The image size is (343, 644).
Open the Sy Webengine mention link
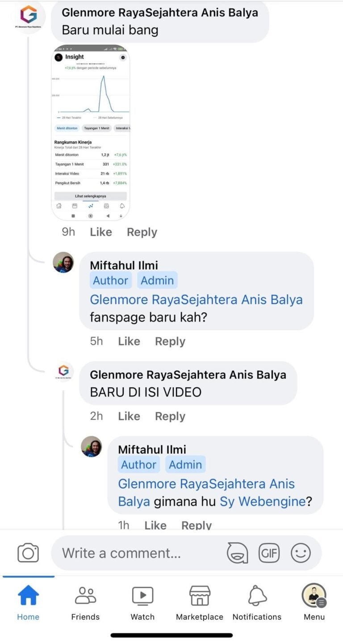263,501
